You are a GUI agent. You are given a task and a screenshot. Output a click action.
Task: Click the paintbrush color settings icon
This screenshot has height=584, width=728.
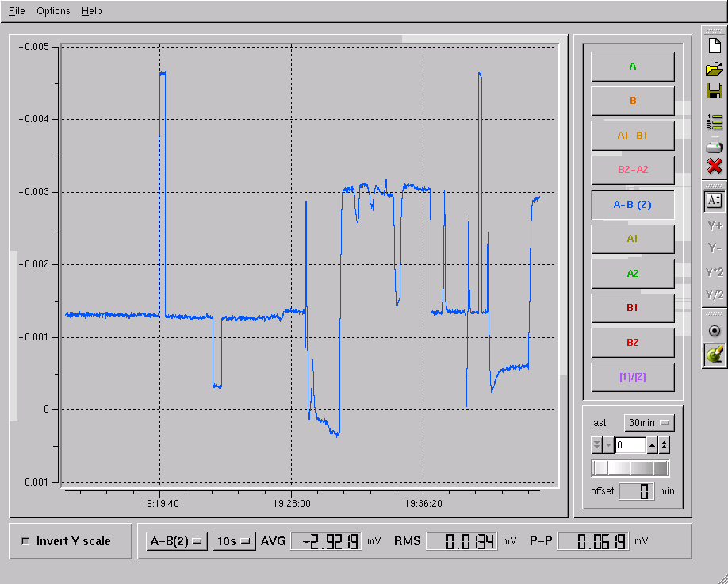tap(714, 354)
